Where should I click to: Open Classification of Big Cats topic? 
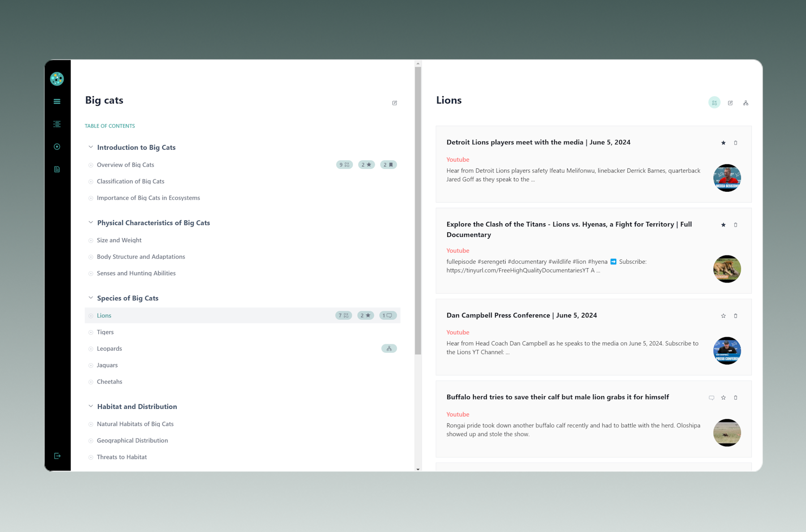(x=130, y=181)
